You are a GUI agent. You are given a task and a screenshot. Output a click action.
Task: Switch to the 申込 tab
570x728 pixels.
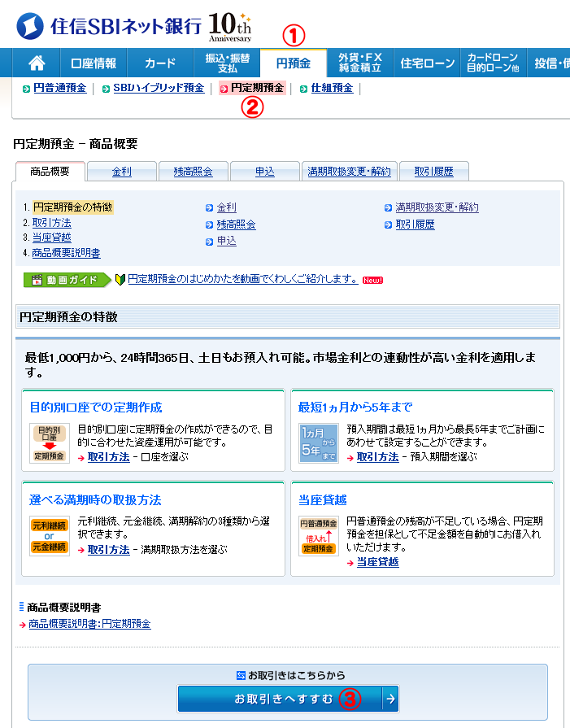click(x=264, y=172)
